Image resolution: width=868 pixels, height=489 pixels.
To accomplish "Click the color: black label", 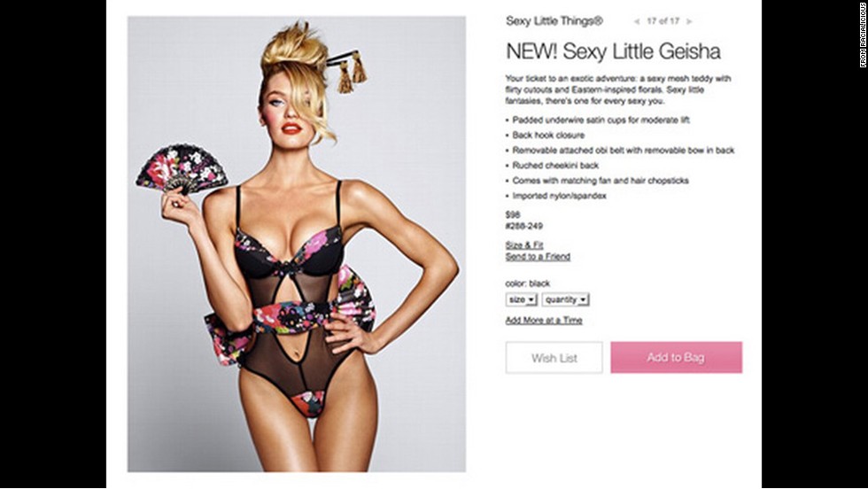I will [x=528, y=283].
